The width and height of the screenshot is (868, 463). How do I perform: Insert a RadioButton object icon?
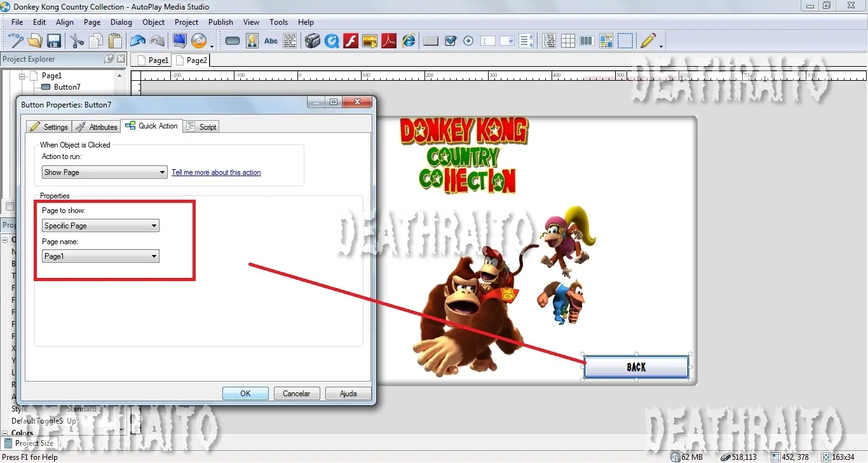coord(468,41)
